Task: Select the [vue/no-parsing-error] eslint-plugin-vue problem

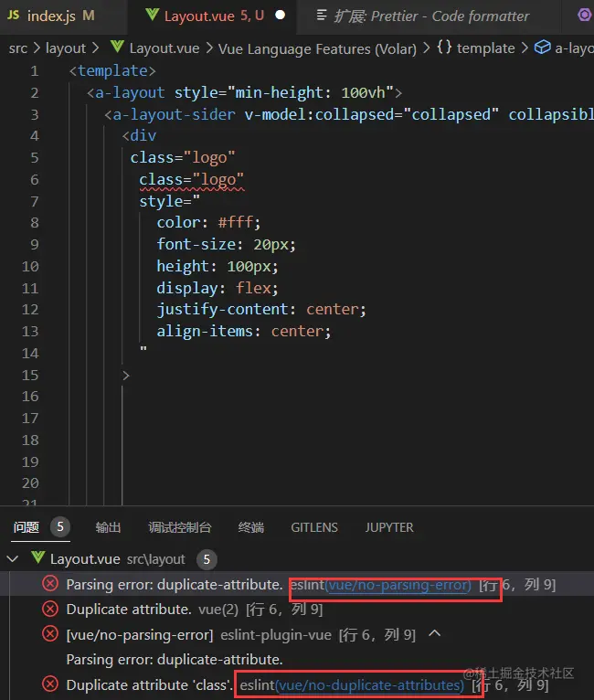Action: click(x=297, y=634)
